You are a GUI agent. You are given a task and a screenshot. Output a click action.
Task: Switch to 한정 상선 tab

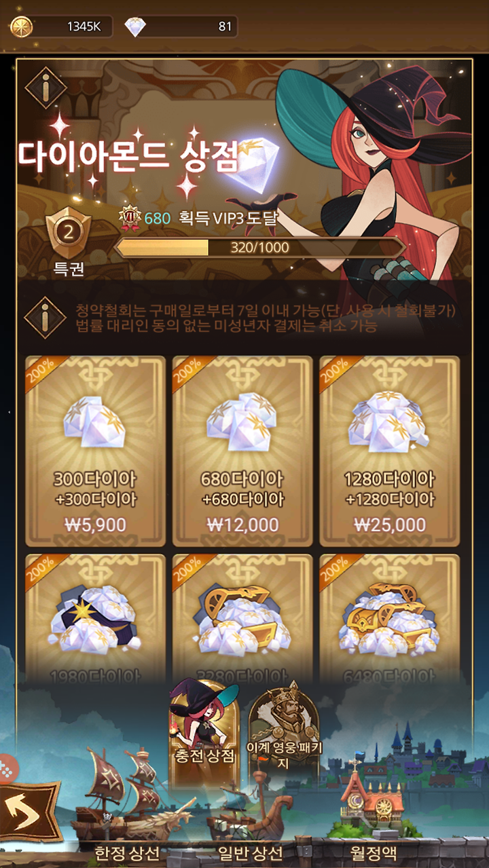click(x=127, y=852)
